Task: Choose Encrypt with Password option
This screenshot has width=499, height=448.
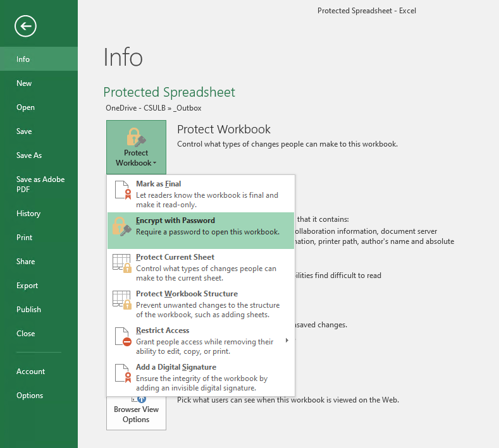Action: (x=201, y=231)
